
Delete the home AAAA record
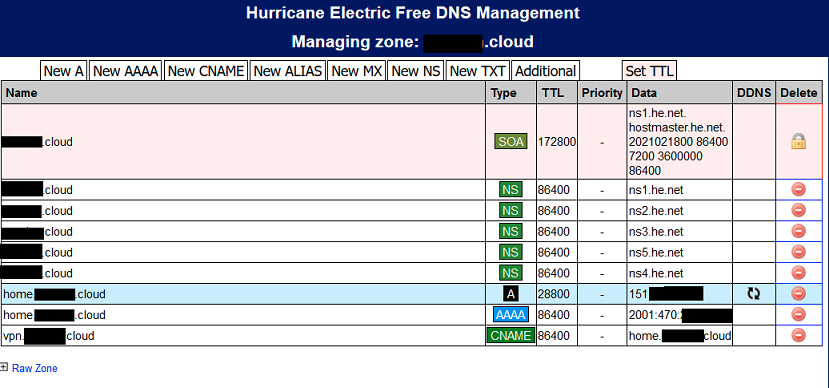point(798,315)
